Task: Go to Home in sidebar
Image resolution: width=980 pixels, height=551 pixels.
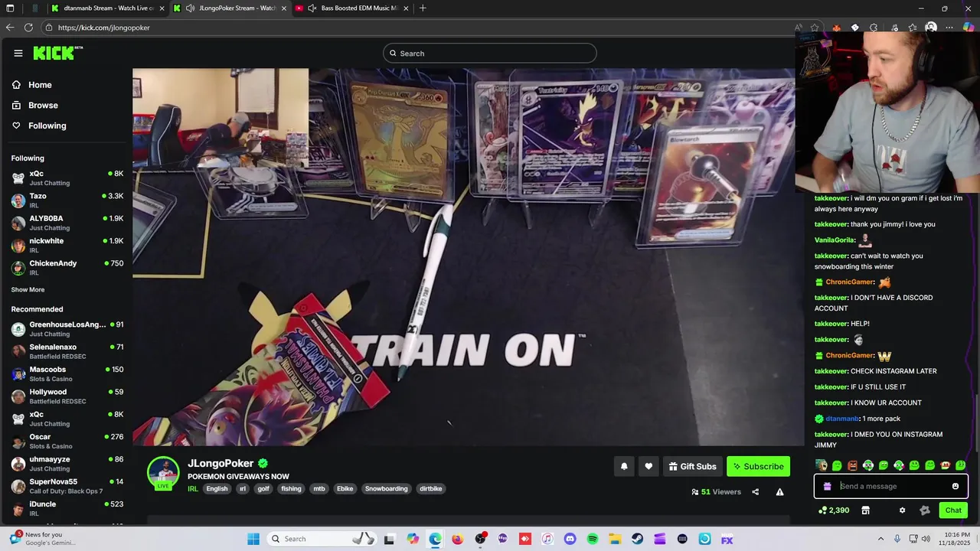Action: (40, 85)
